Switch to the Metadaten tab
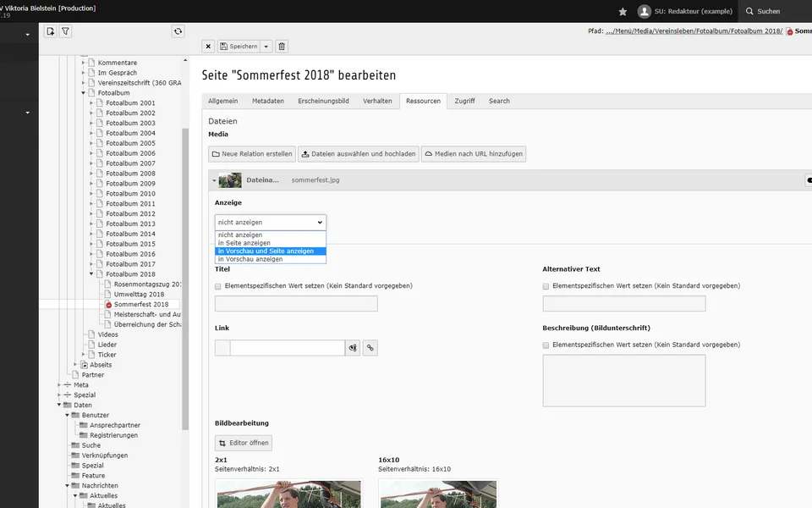 pos(267,101)
